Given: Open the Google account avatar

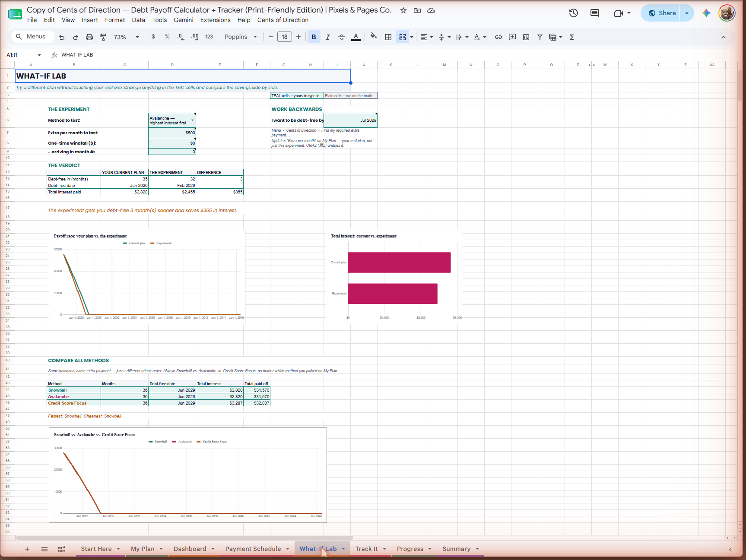Looking at the screenshot, I should pos(727,13).
